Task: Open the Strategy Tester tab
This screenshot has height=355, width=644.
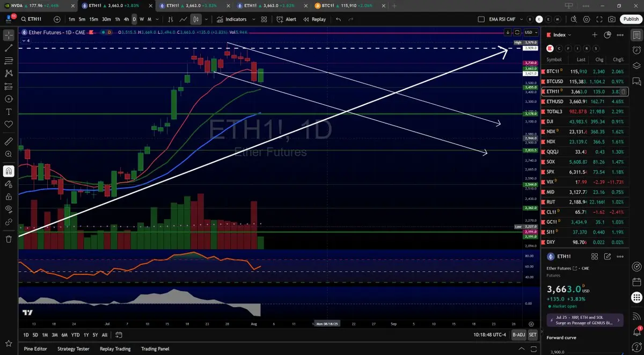Action: click(73, 349)
